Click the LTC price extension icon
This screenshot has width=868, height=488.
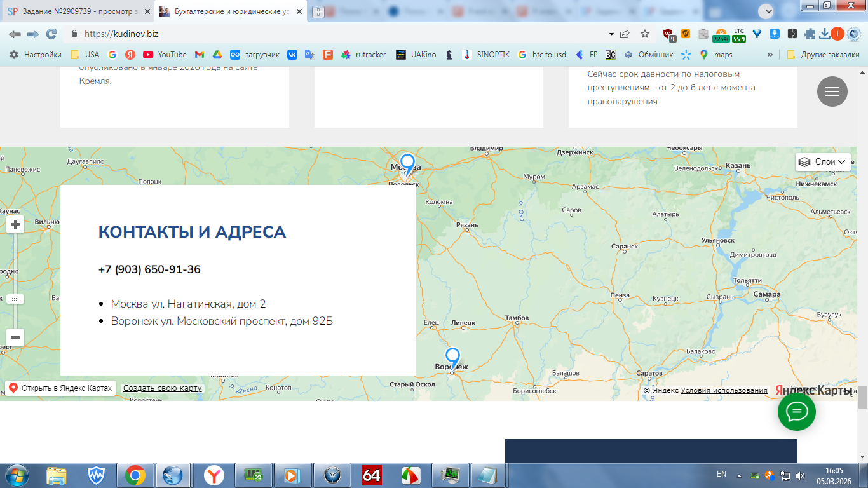click(x=739, y=34)
